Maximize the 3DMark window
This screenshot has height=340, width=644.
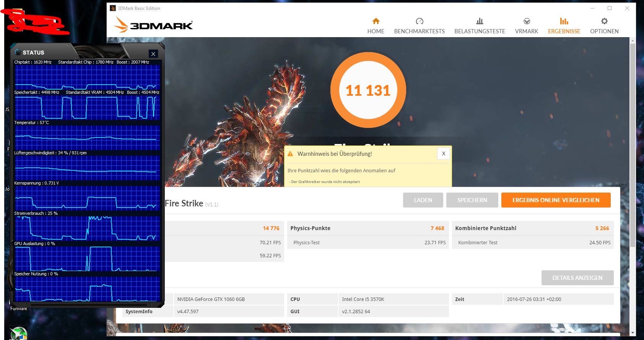[610, 8]
